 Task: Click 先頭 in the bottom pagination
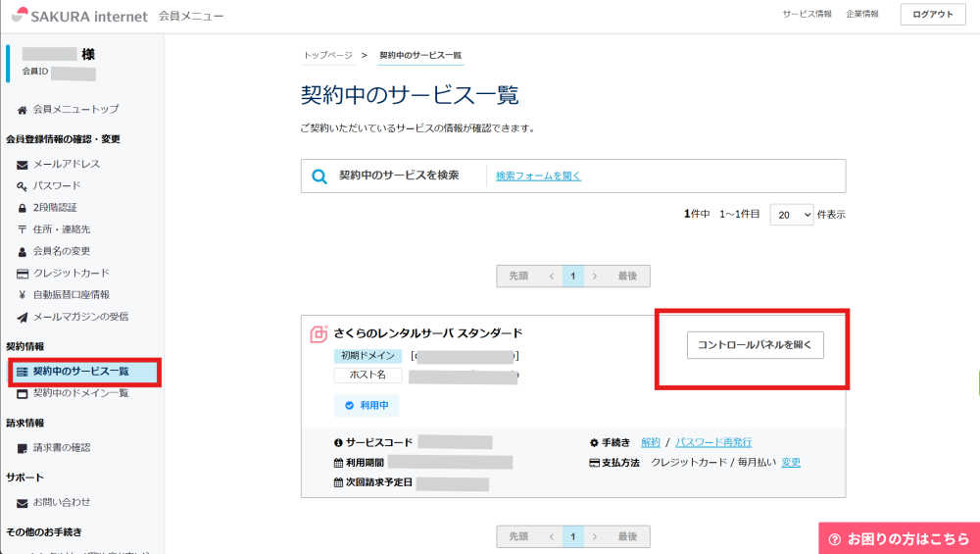click(x=518, y=536)
